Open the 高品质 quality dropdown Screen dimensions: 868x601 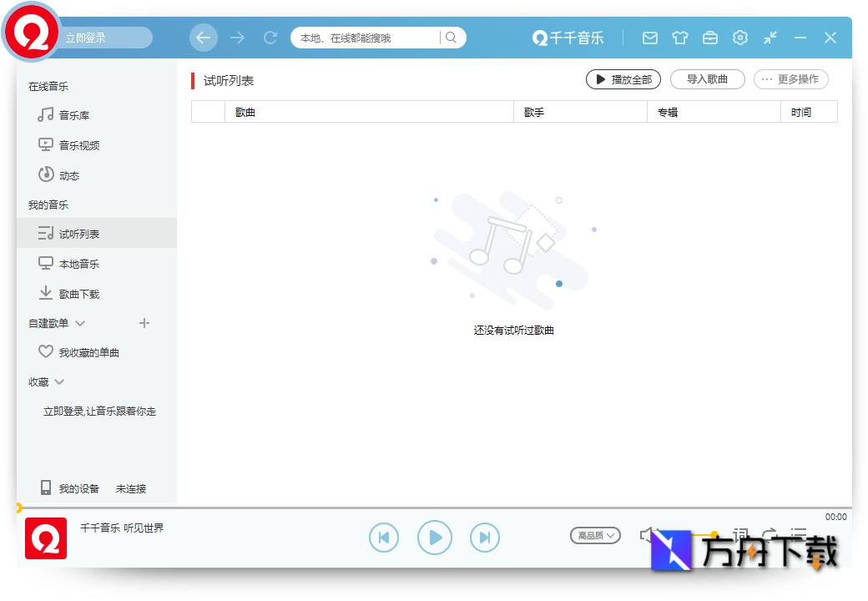pos(595,535)
